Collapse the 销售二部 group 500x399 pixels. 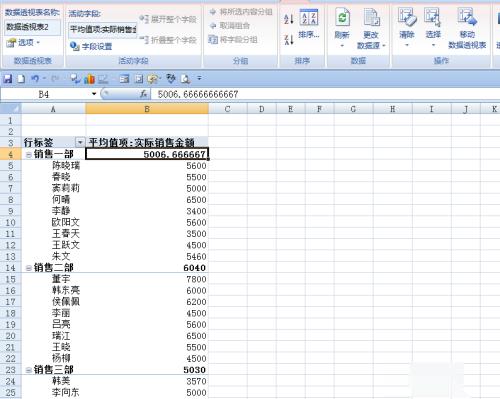[x=29, y=268]
